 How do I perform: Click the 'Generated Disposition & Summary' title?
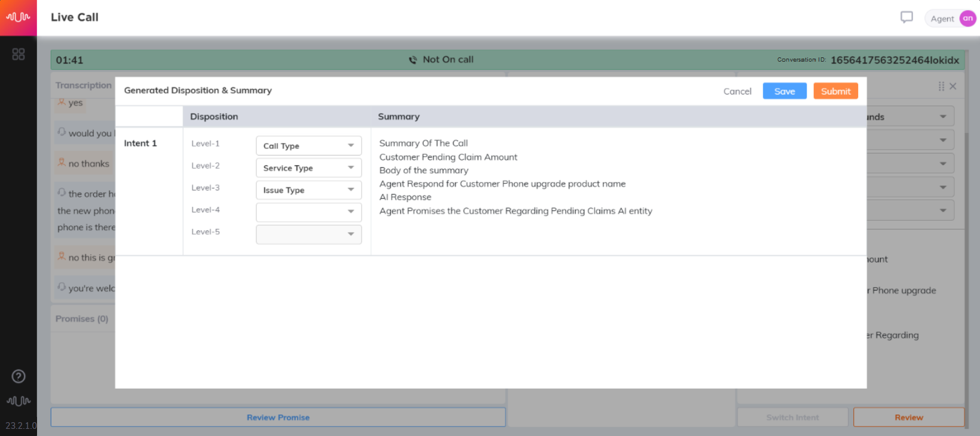tap(198, 90)
